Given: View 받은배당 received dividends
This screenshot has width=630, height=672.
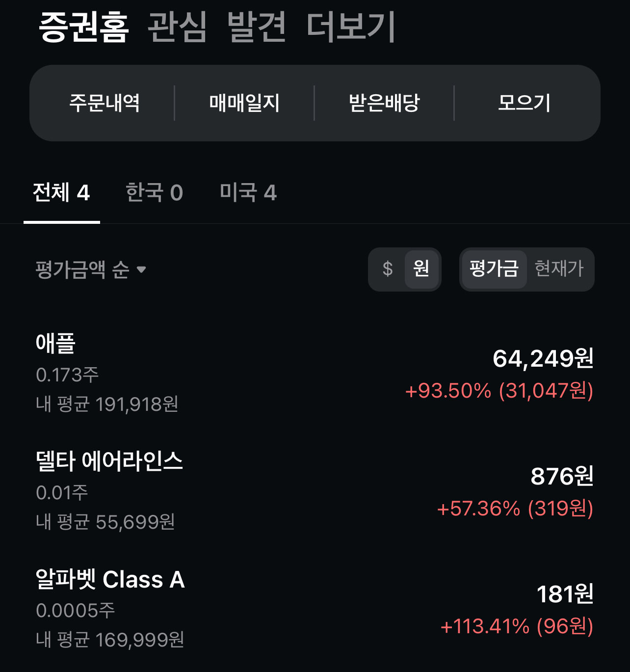Looking at the screenshot, I should pyautogui.click(x=384, y=103).
